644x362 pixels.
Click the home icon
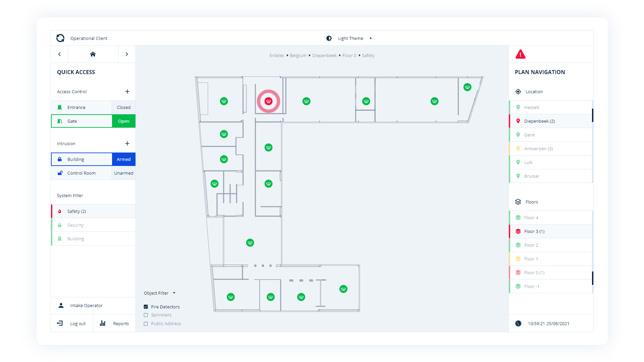[93, 54]
